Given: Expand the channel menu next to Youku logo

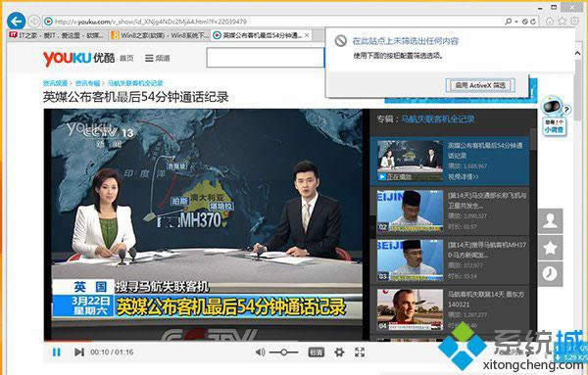Looking at the screenshot, I should pyautogui.click(x=158, y=58).
